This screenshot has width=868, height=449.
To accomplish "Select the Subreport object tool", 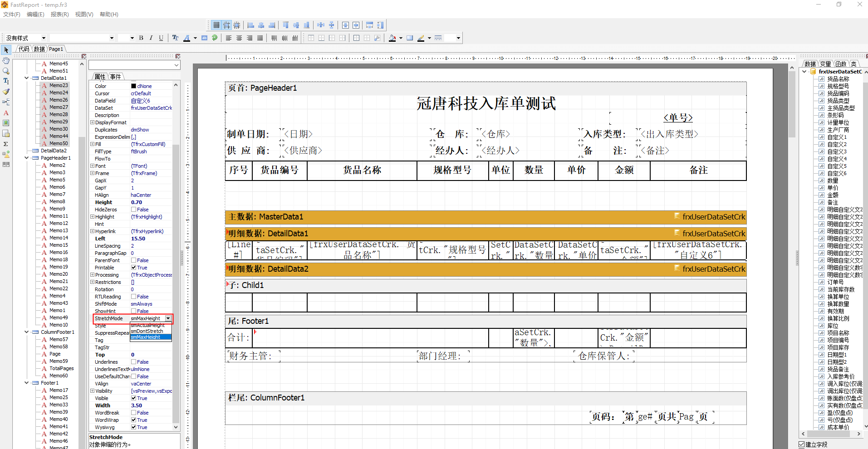I will [x=6, y=133].
